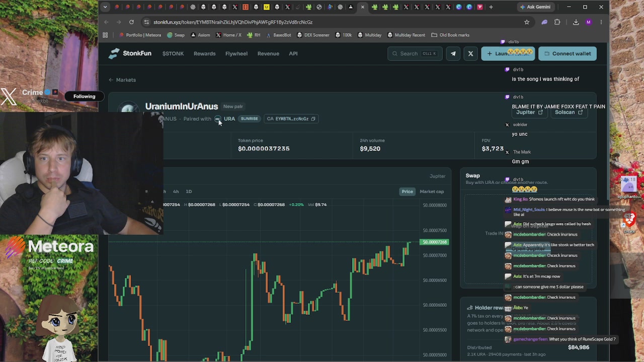
Task: Go back to Markets
Action: click(122, 80)
